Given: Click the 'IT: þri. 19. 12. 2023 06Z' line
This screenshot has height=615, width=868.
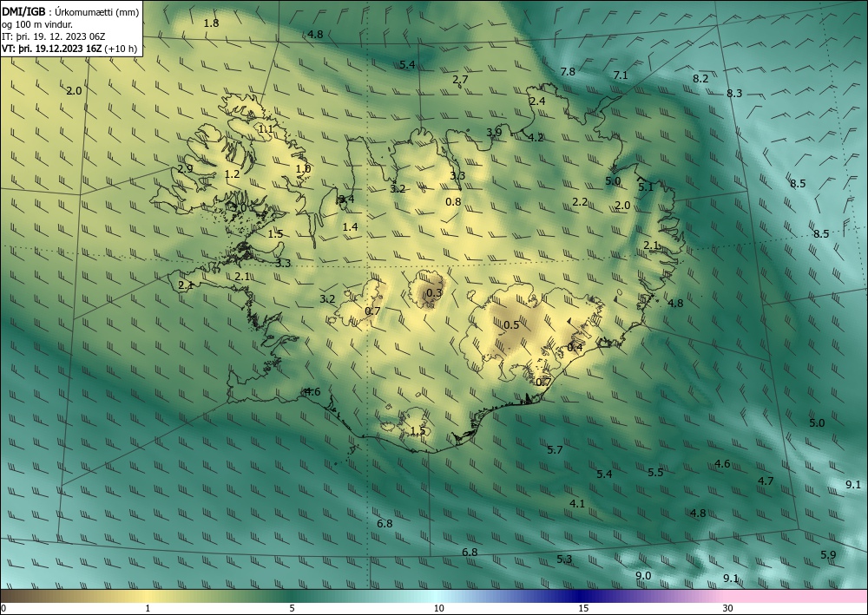Looking at the screenshot, I should click(x=53, y=36).
